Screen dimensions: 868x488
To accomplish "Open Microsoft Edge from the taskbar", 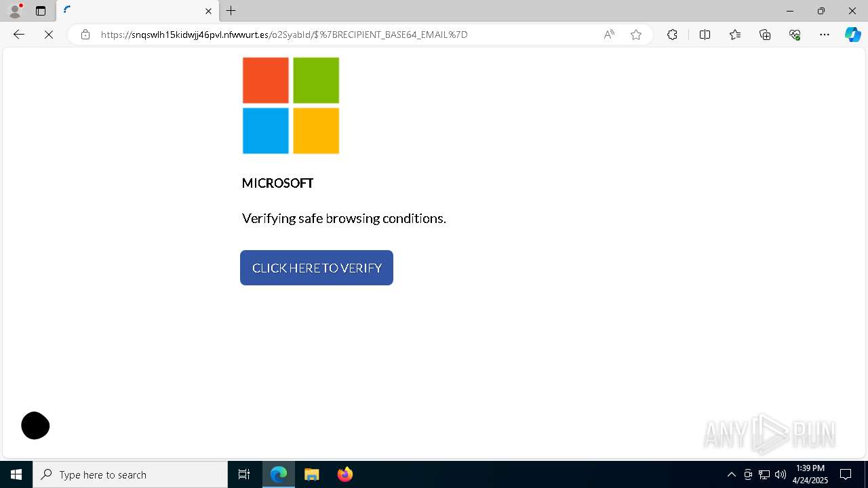I will coord(279,474).
